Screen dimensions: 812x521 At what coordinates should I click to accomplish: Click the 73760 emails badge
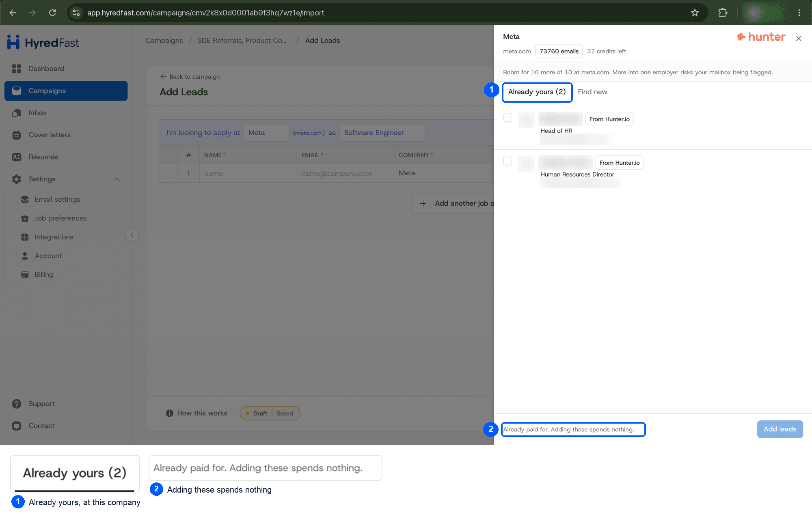[559, 51]
